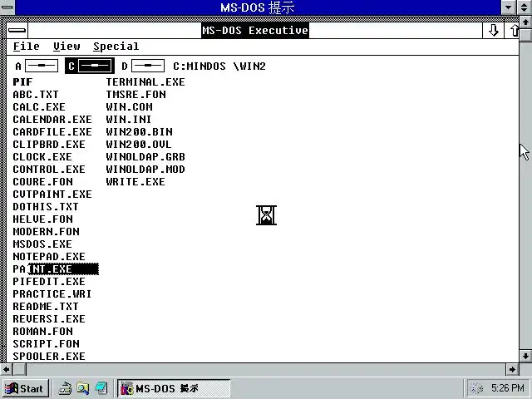The height and width of the screenshot is (399, 532).
Task: Activate MS-DOS taskbar button
Action: [x=174, y=388]
